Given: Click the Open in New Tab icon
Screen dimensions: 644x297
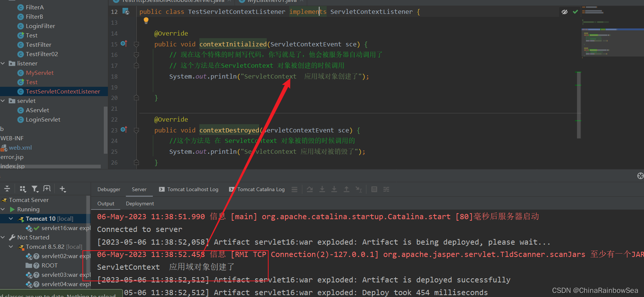Looking at the screenshot, I should pyautogui.click(x=47, y=189).
